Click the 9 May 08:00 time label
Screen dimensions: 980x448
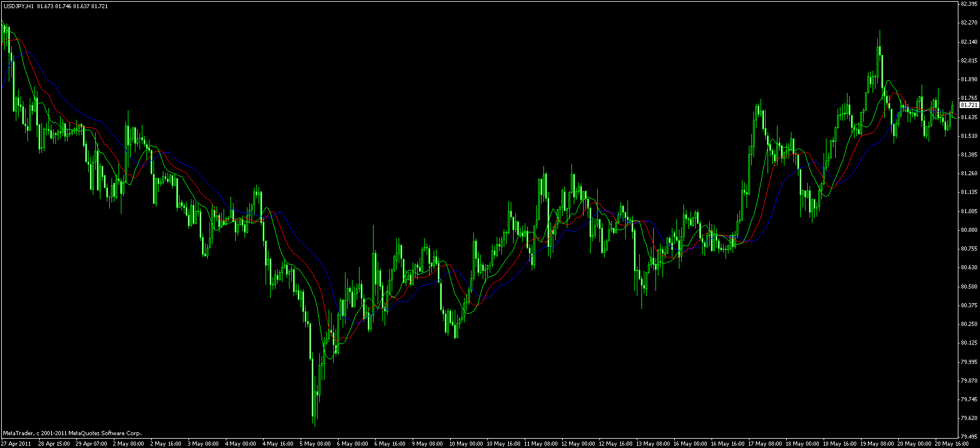pyautogui.click(x=427, y=444)
